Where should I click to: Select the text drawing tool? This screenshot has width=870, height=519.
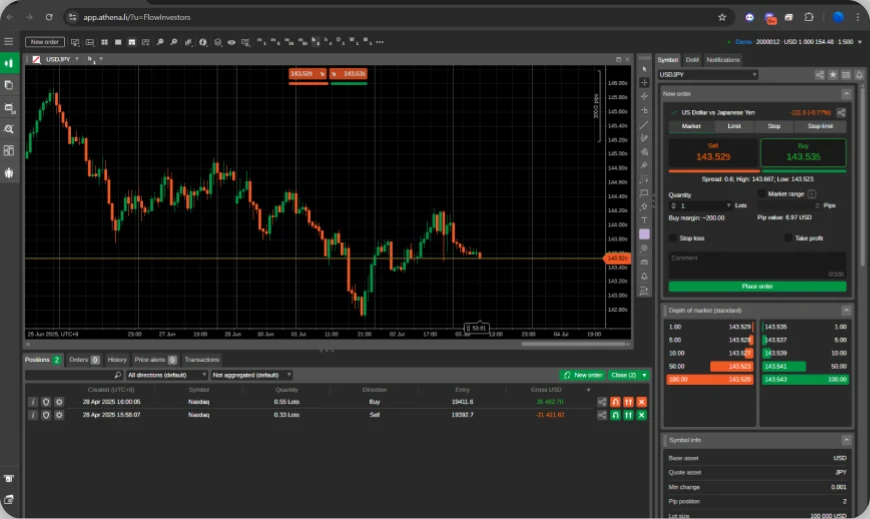(x=644, y=220)
